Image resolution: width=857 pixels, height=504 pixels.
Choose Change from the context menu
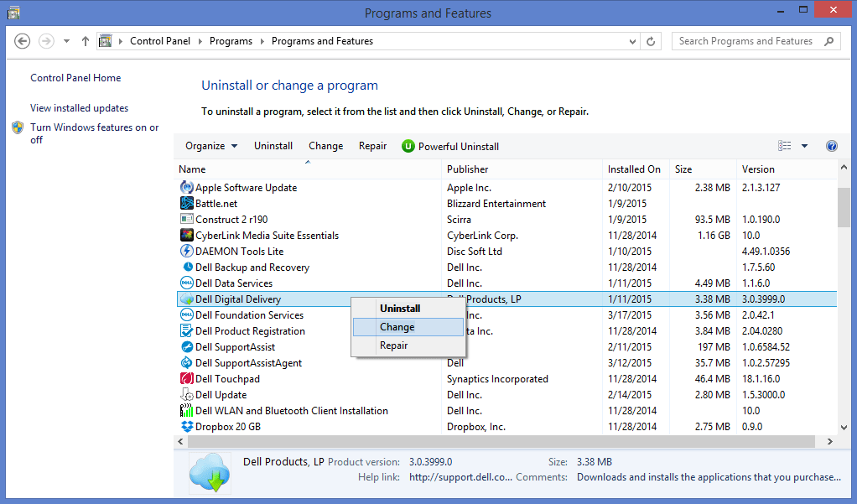[397, 327]
